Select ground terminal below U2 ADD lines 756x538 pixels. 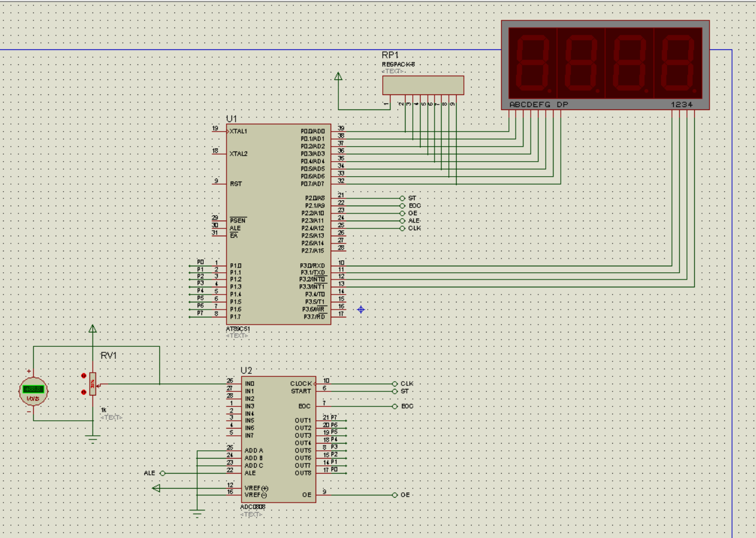197,513
